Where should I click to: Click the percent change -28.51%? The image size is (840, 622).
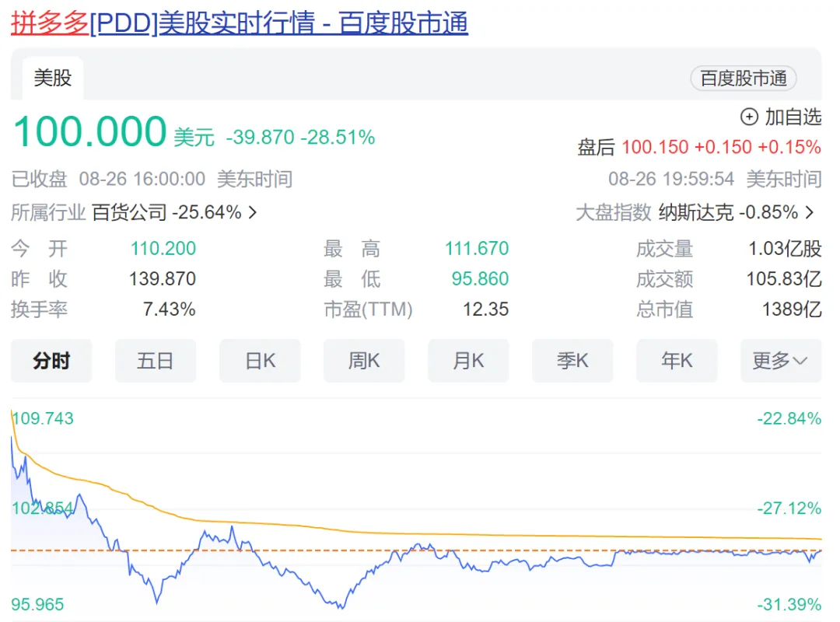coord(338,138)
